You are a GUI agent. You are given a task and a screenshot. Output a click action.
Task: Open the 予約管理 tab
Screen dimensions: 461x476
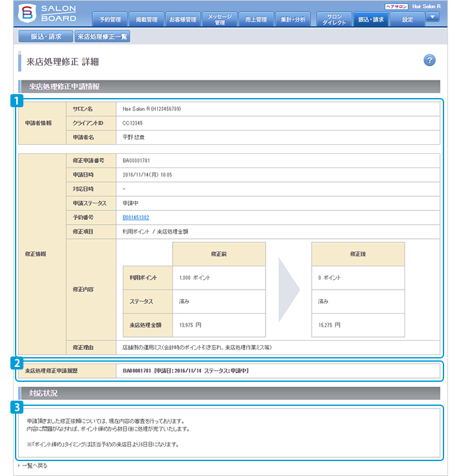point(109,19)
